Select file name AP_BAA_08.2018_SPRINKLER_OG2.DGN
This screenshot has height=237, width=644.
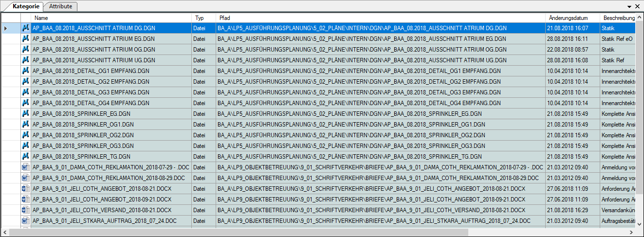[83, 135]
